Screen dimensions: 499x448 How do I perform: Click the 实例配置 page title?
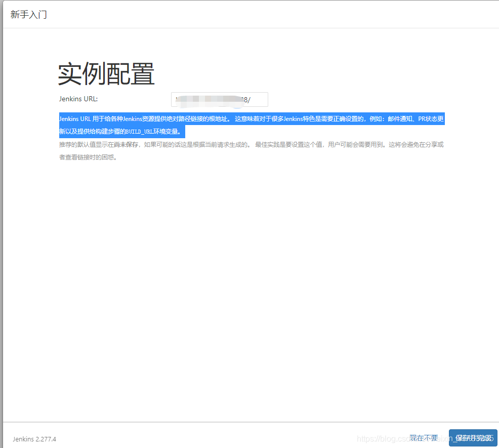tap(105, 74)
